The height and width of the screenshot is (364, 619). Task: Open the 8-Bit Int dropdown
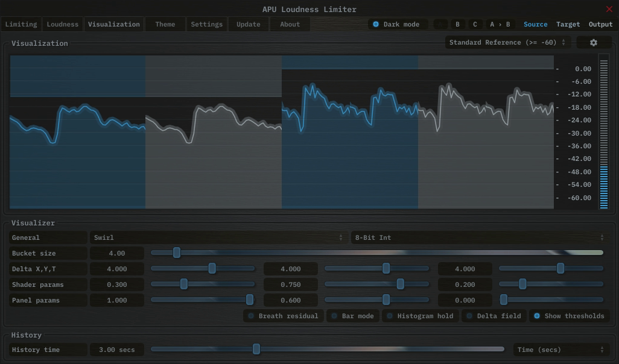[x=479, y=237]
